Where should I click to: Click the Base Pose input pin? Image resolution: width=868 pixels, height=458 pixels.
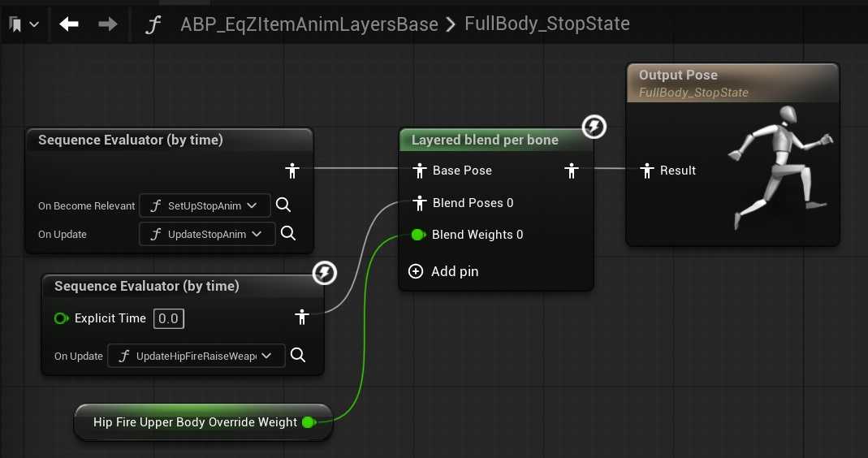(x=419, y=171)
